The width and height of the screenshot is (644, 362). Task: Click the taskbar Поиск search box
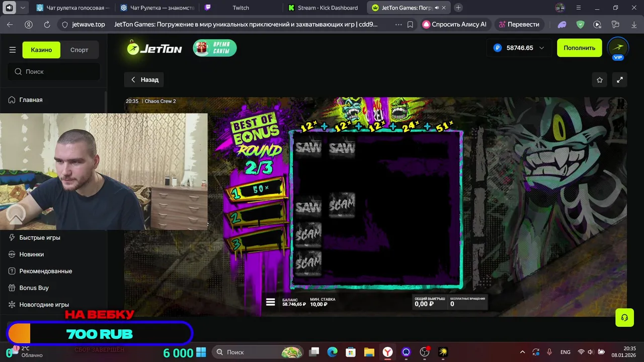point(258,352)
